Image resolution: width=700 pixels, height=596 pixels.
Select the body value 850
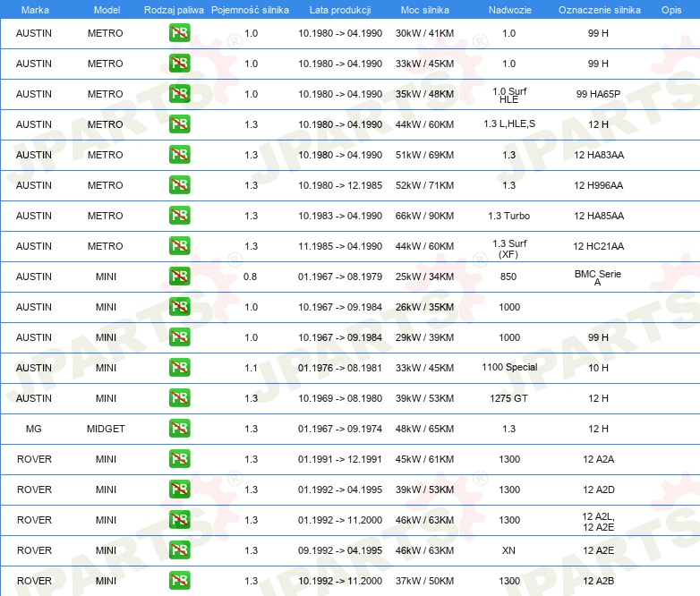[508, 277]
